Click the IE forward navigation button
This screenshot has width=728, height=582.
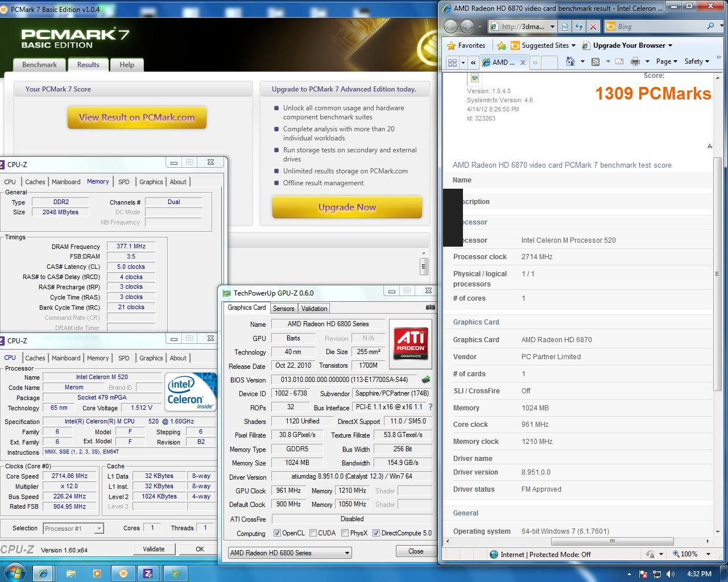coord(468,26)
